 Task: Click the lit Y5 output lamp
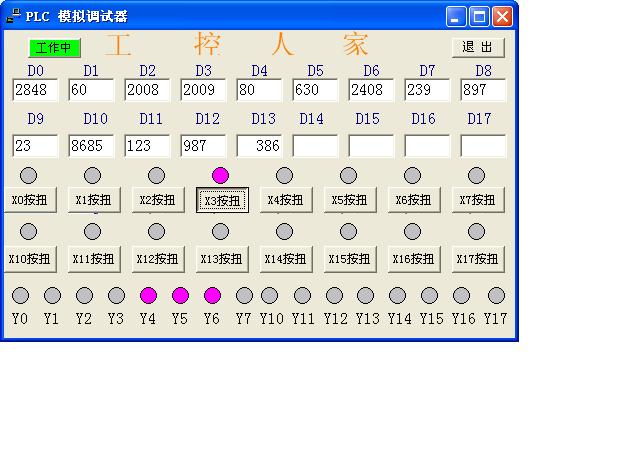[x=180, y=295]
